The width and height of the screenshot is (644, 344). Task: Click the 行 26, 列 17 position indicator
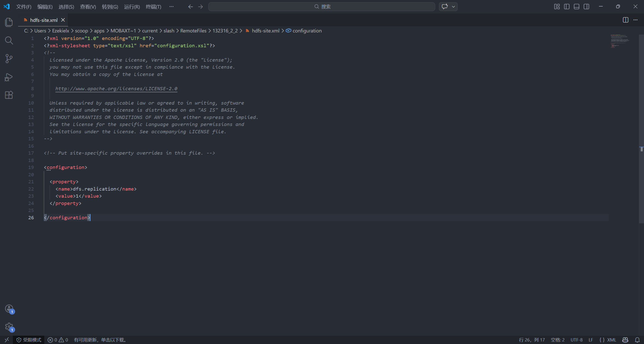pos(532,340)
